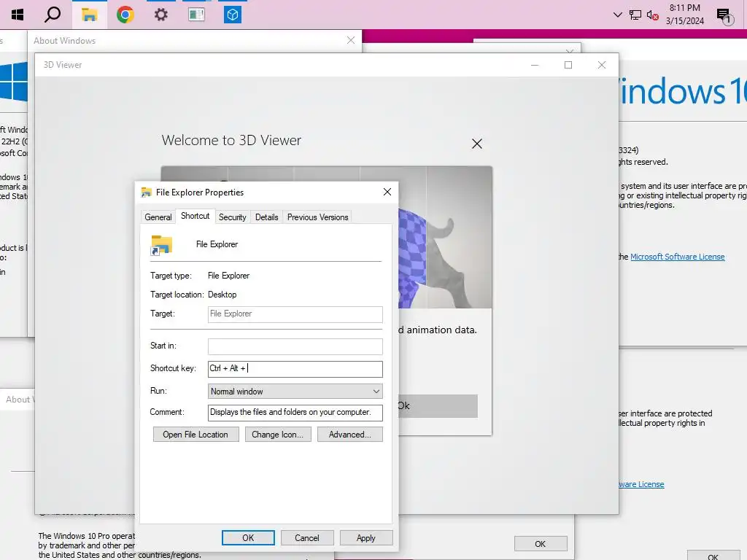
Task: Minimize the 3D Viewer window
Action: 535,65
